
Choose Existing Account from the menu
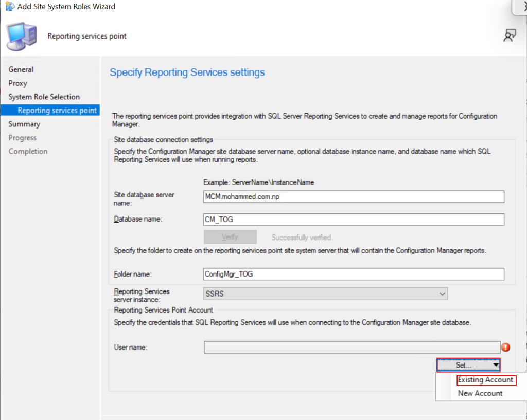pos(485,380)
